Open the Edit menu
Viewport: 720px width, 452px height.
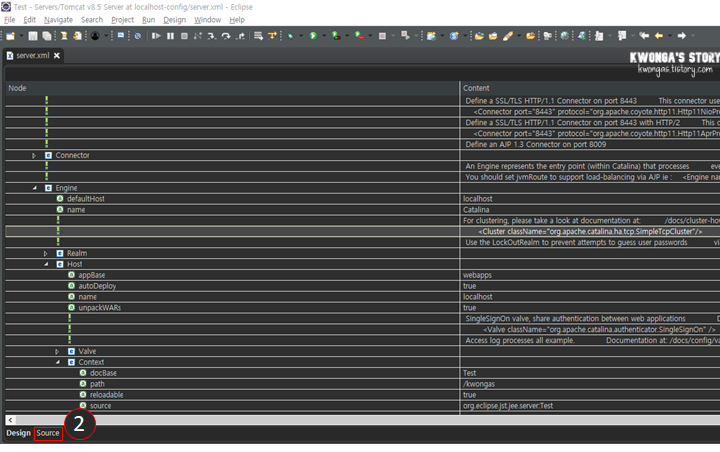pos(29,20)
